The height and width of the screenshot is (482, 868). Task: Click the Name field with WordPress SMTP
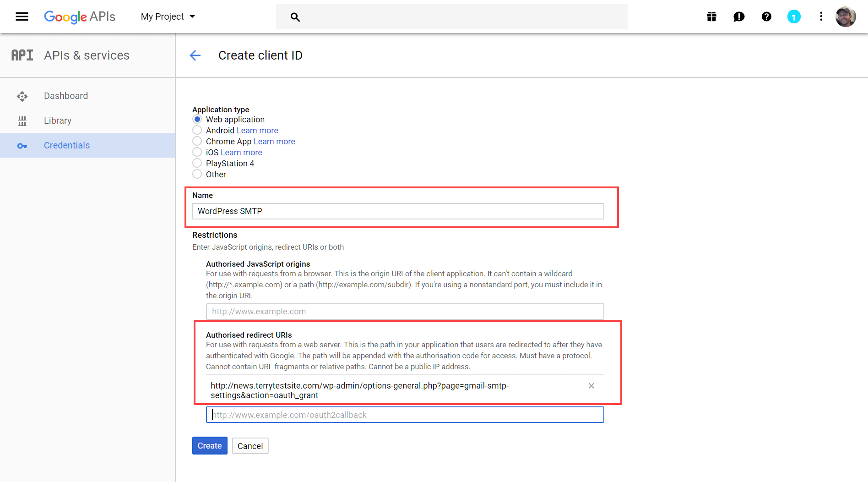(x=398, y=211)
